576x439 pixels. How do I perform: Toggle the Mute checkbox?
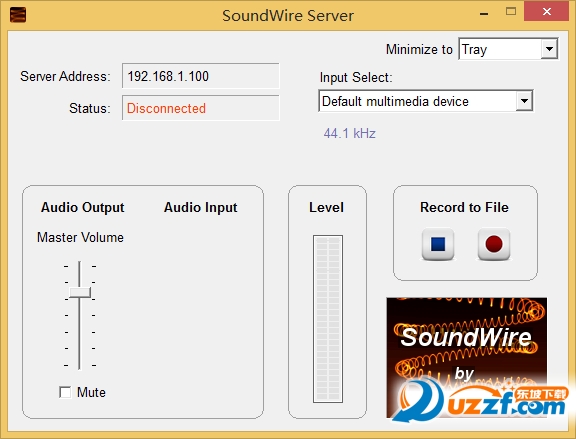point(65,392)
